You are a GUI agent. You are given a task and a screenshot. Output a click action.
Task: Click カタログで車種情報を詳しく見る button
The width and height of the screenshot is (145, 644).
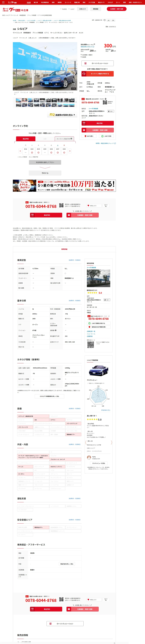pos(50,396)
